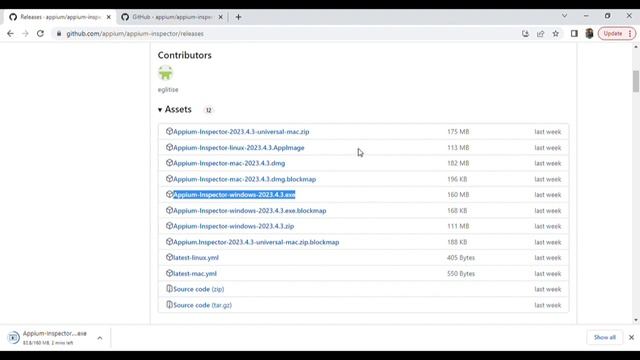Download Appium-Inspector-mac-2023.4.3.dmg
The height and width of the screenshot is (360, 640).
coord(229,163)
